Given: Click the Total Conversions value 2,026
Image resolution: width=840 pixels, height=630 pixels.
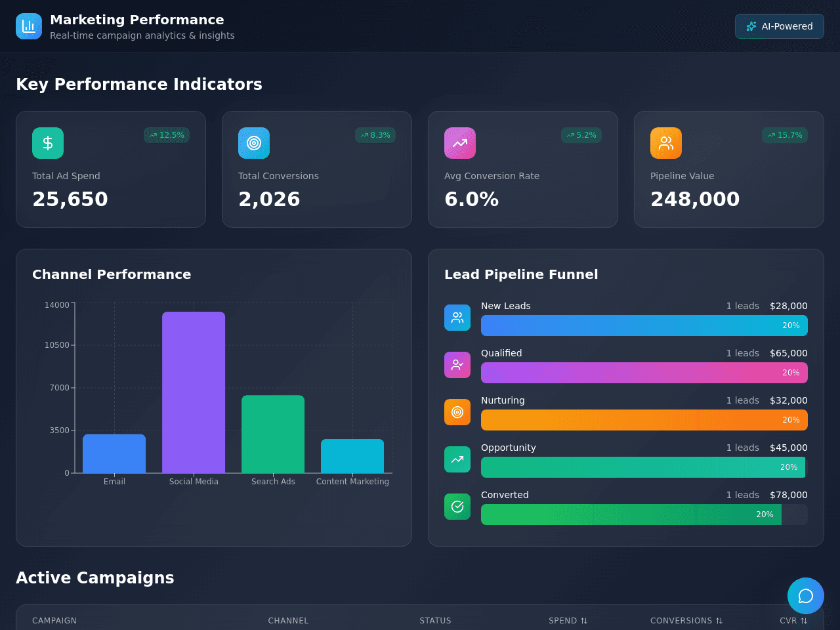Looking at the screenshot, I should point(269,199).
